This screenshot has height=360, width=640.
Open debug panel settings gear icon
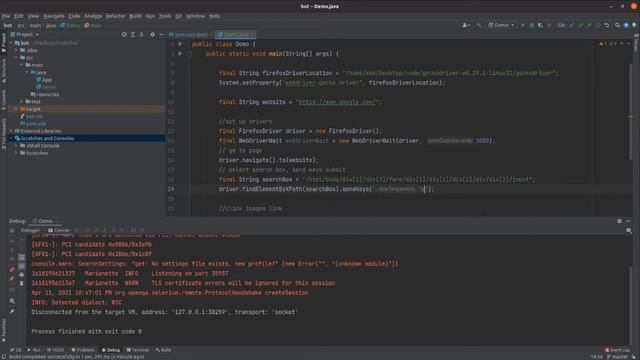tap(620, 221)
